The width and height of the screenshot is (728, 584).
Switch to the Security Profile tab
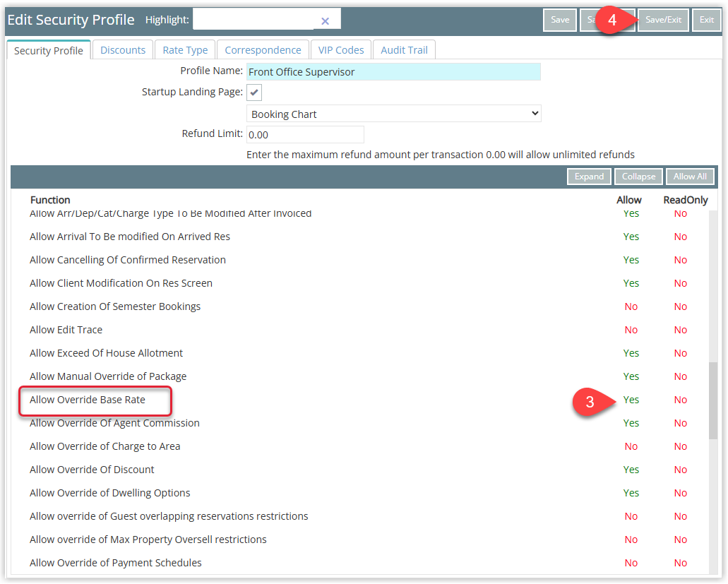49,51
